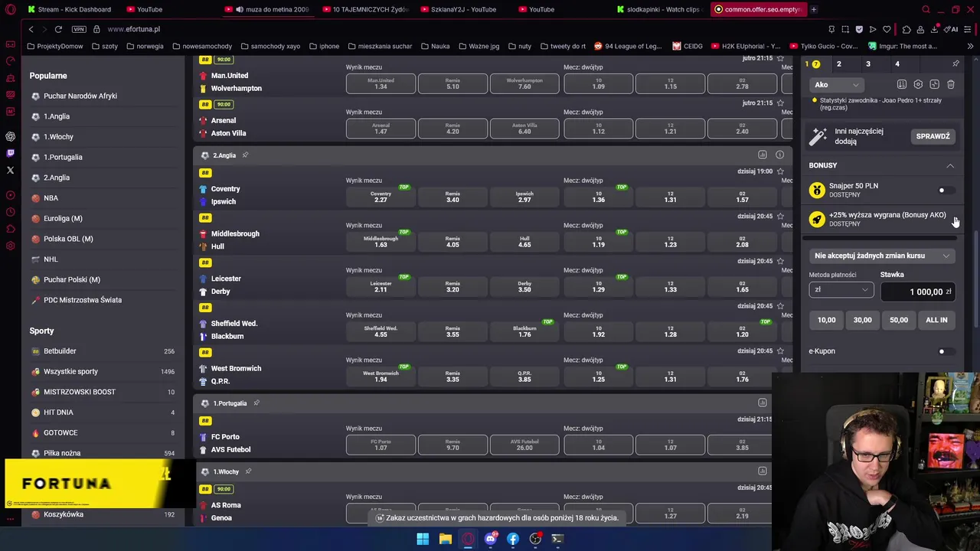The image size is (980, 551).
Task: Switch to bet slip tab 3
Action: 867,64
